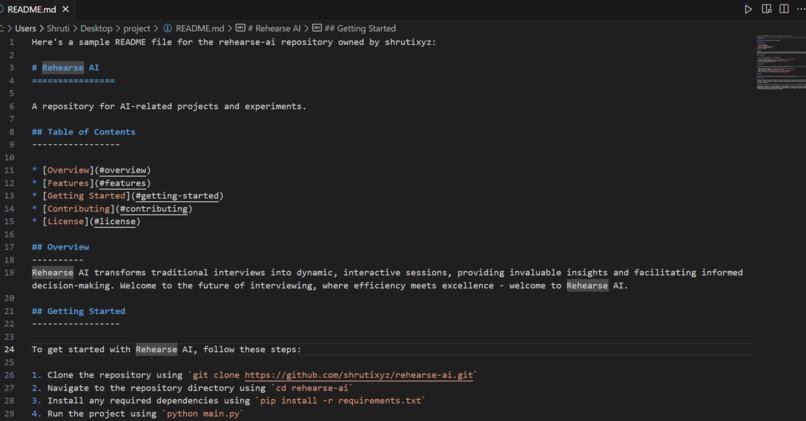Click the '## Overview' heading on line 17
Screen dimensions: 806x421
pos(60,247)
